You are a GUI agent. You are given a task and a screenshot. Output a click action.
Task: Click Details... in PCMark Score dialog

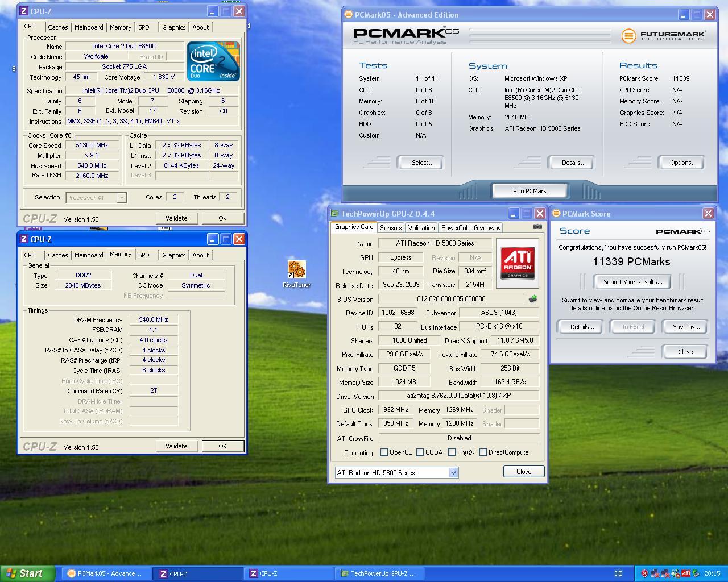click(582, 327)
